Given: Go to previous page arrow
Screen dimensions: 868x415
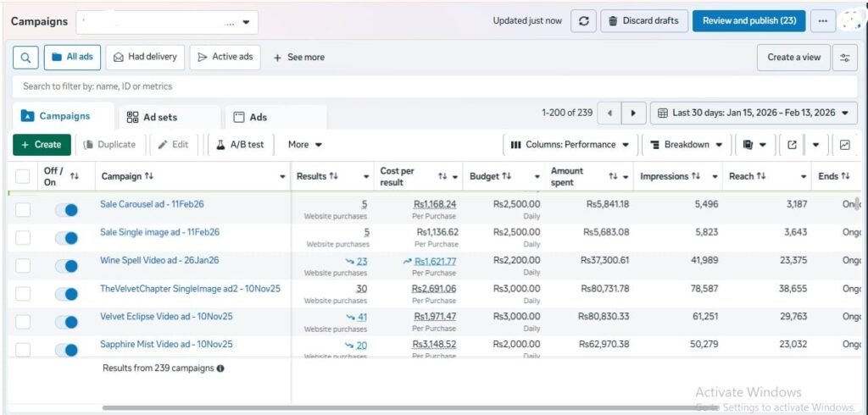Looking at the screenshot, I should (x=609, y=113).
